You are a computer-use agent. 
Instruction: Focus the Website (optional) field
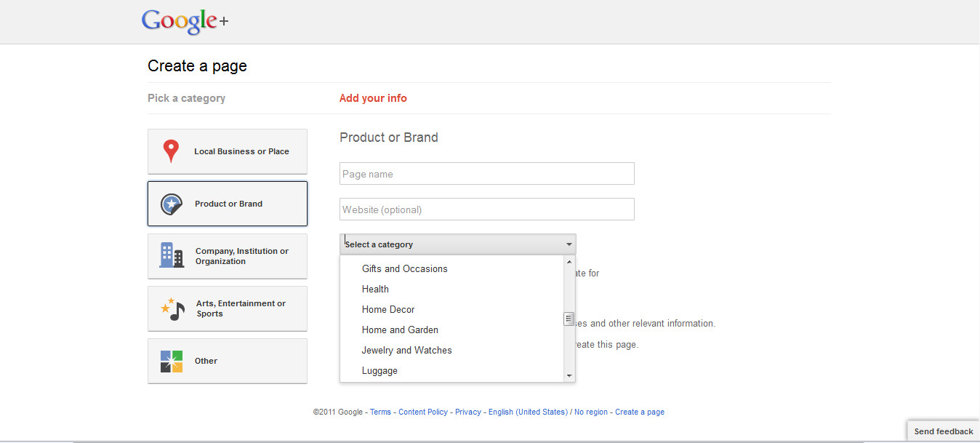486,209
